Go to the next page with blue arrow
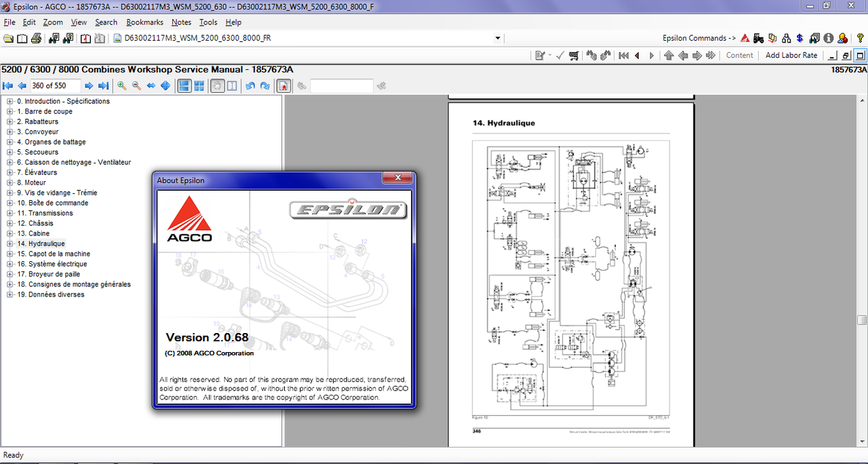This screenshot has height=464, width=868. (x=89, y=85)
